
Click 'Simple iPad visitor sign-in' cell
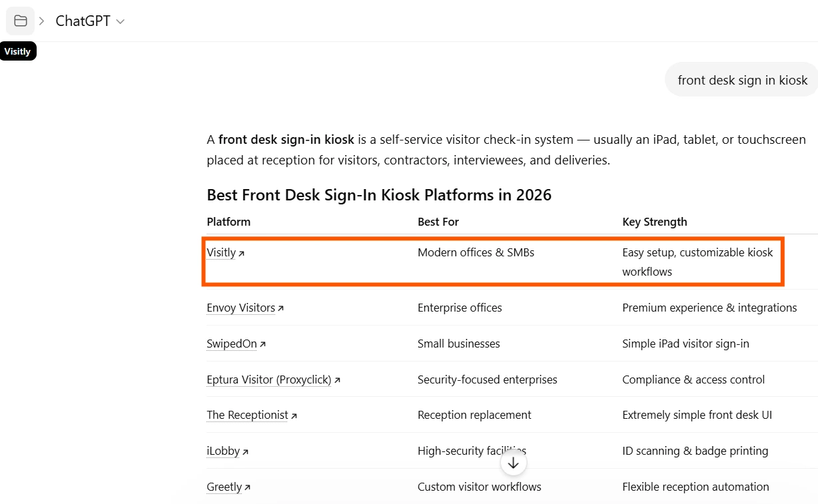685,344
